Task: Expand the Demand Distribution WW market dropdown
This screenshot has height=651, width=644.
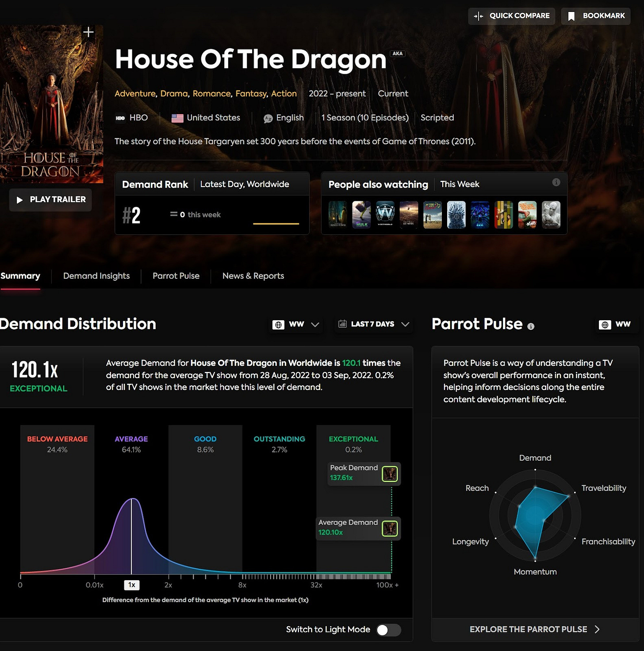Action: coord(295,324)
